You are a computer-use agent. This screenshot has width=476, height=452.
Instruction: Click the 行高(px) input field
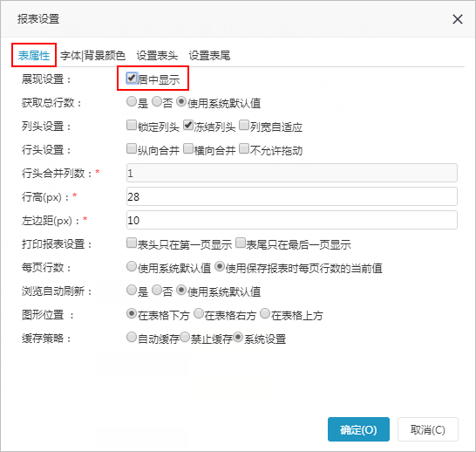click(292, 196)
